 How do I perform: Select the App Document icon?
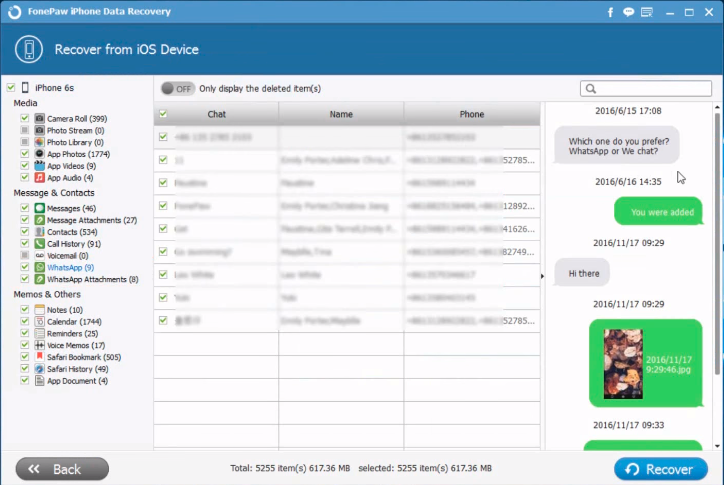pyautogui.click(x=40, y=381)
